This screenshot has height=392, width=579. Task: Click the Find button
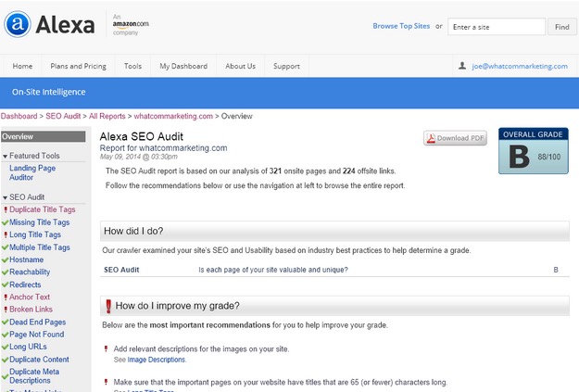coord(562,27)
